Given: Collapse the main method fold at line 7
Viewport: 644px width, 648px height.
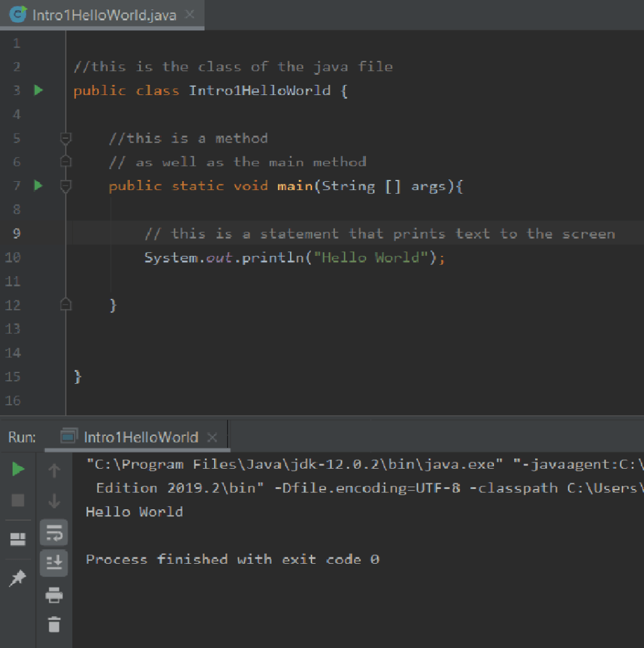Looking at the screenshot, I should 65,186.
